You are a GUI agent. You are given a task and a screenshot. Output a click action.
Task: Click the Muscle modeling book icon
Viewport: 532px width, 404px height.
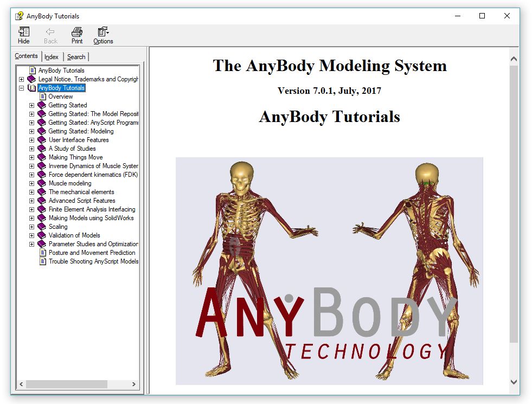click(x=42, y=183)
